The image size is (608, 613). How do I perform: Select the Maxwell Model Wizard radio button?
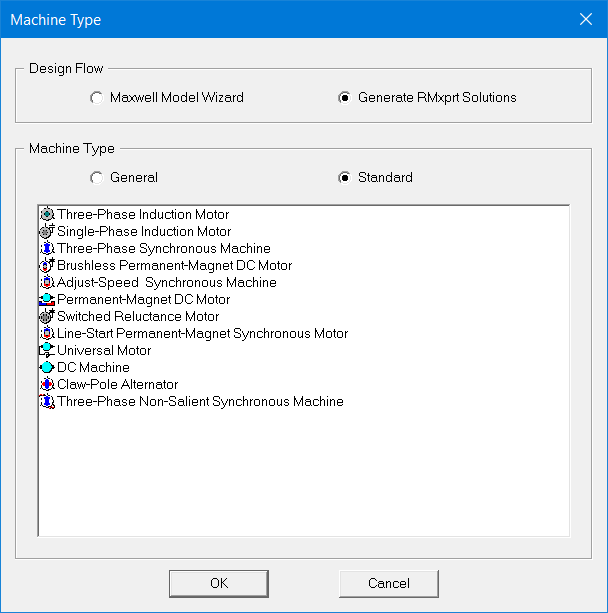pos(96,97)
